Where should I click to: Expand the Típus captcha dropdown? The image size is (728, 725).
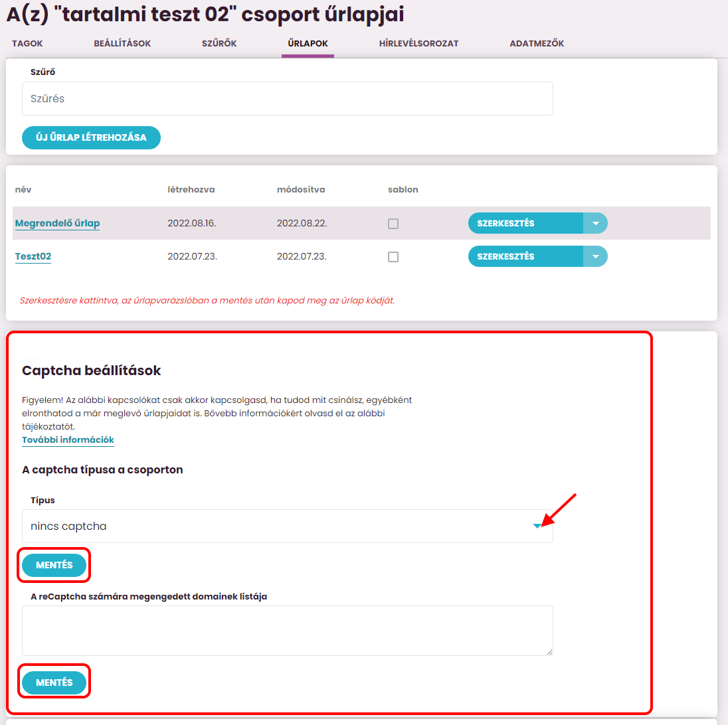click(537, 526)
